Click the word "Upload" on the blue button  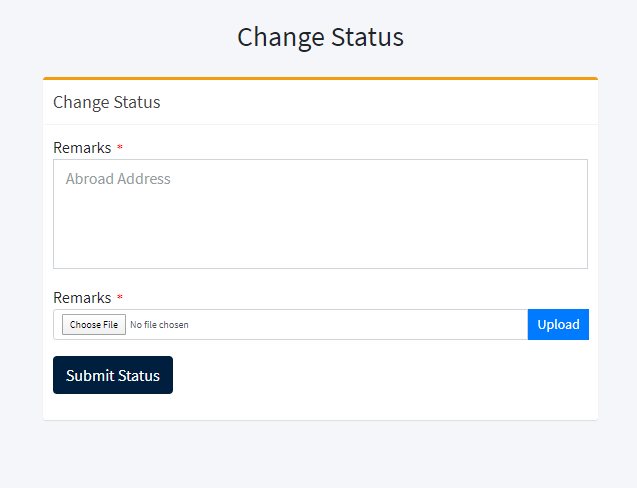click(x=558, y=325)
